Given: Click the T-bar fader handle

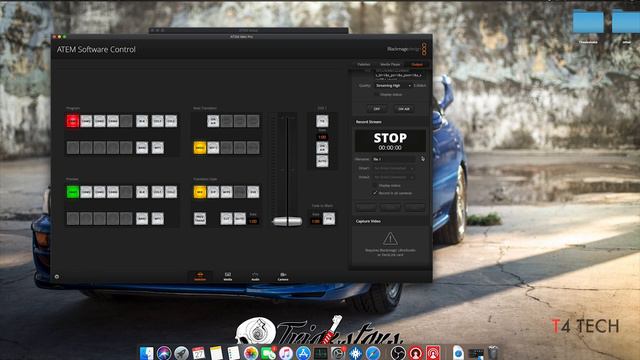Looking at the screenshot, I should [x=287, y=222].
